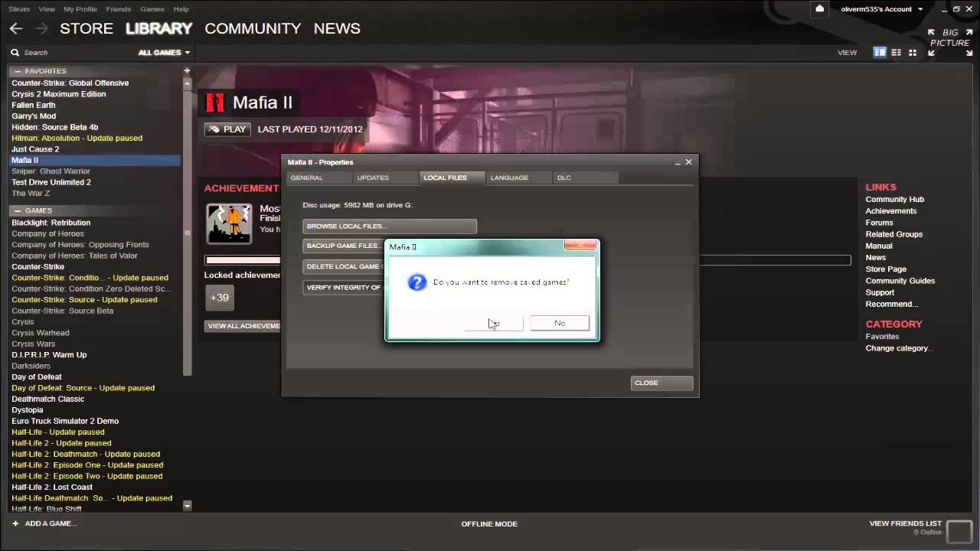
Task: Click the search magnifier icon
Action: [15, 53]
